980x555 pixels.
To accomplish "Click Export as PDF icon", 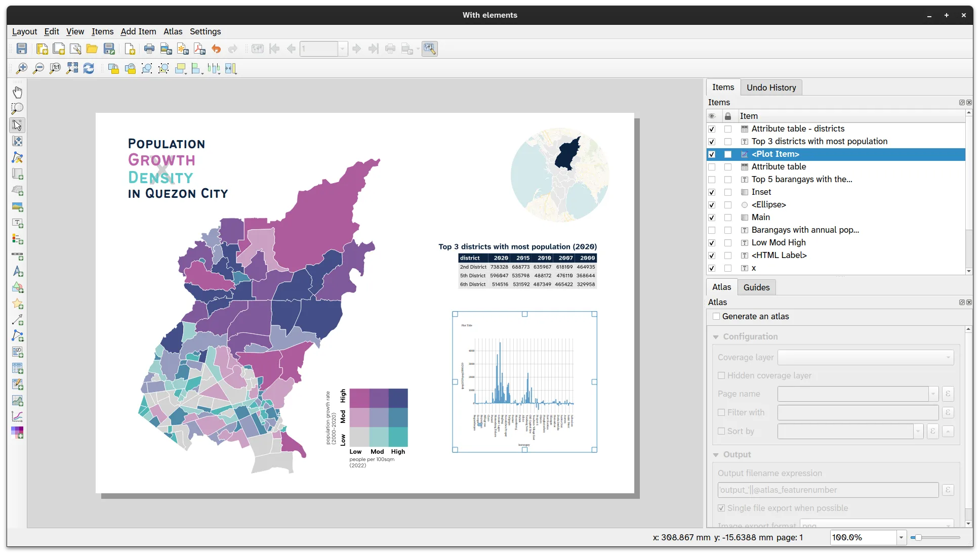I will (199, 49).
